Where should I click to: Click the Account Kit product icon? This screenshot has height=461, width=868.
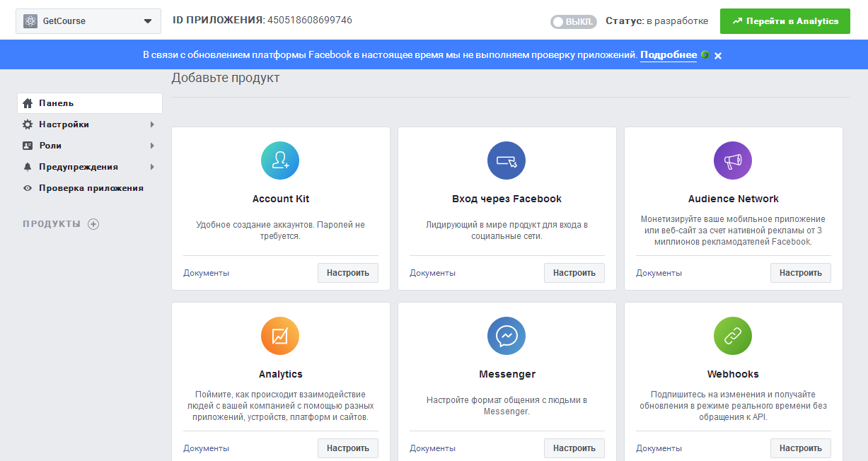point(280,161)
